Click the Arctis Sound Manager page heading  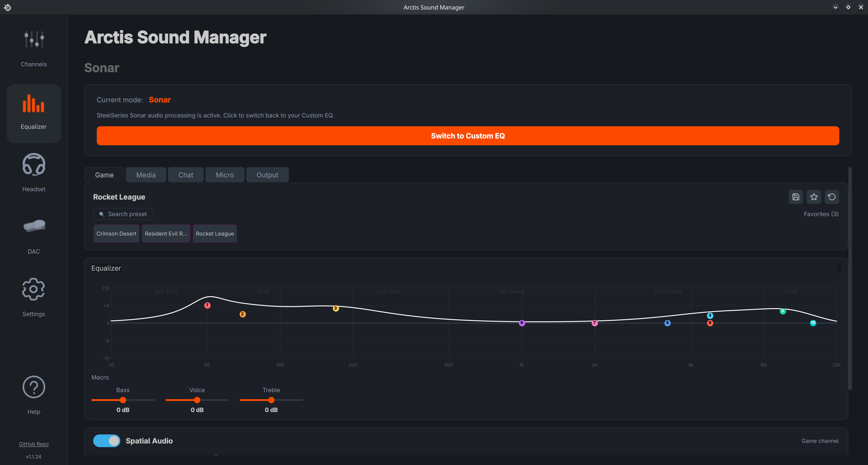coord(175,37)
